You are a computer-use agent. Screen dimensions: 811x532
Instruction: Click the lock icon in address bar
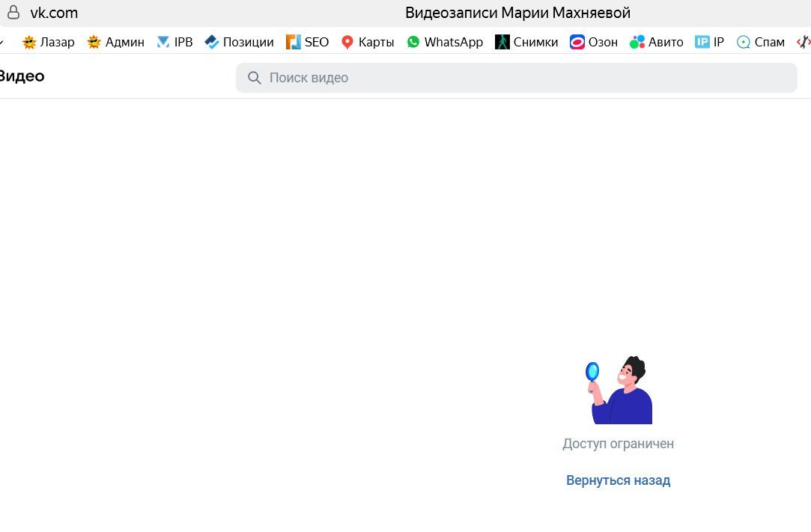pyautogui.click(x=13, y=13)
